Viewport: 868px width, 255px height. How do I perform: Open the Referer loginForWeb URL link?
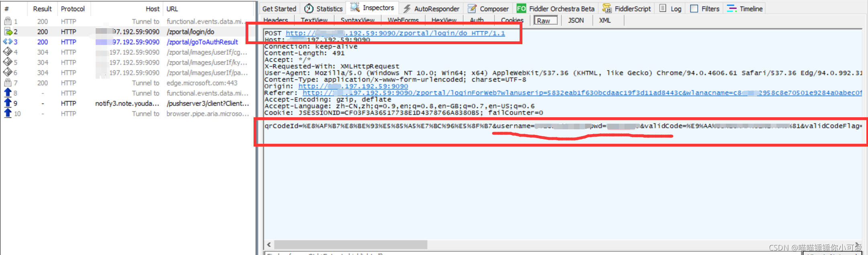click(582, 93)
